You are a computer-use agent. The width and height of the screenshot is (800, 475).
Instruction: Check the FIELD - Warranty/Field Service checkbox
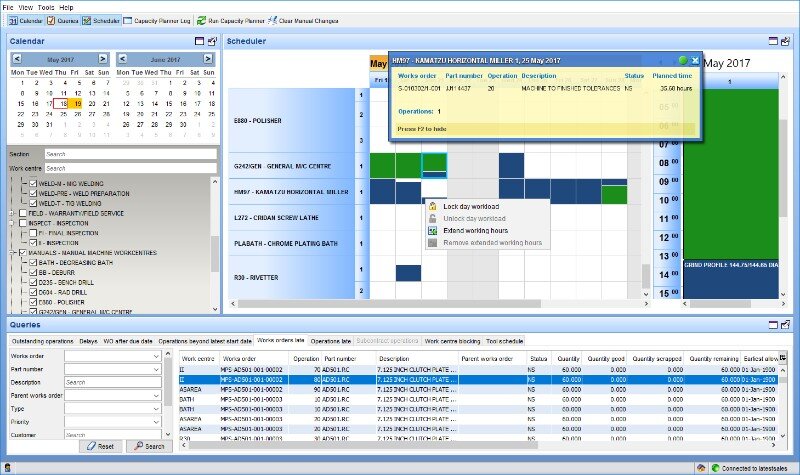click(x=24, y=213)
